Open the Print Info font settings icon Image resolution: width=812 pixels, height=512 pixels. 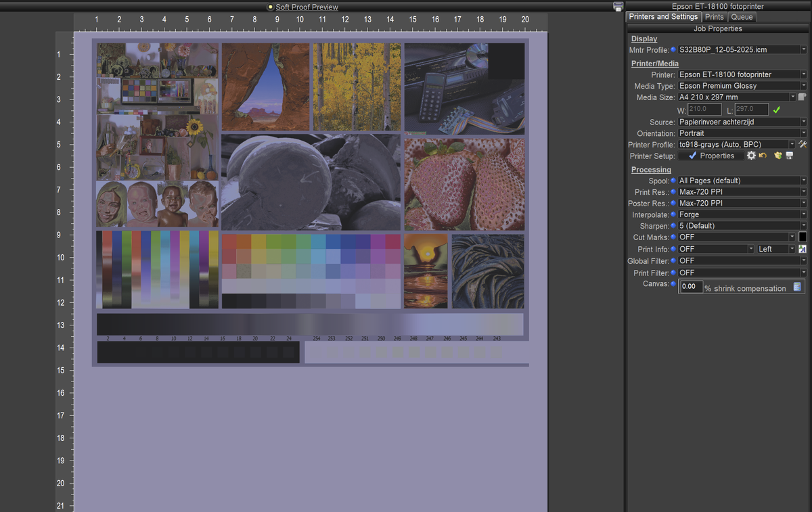[x=803, y=249]
